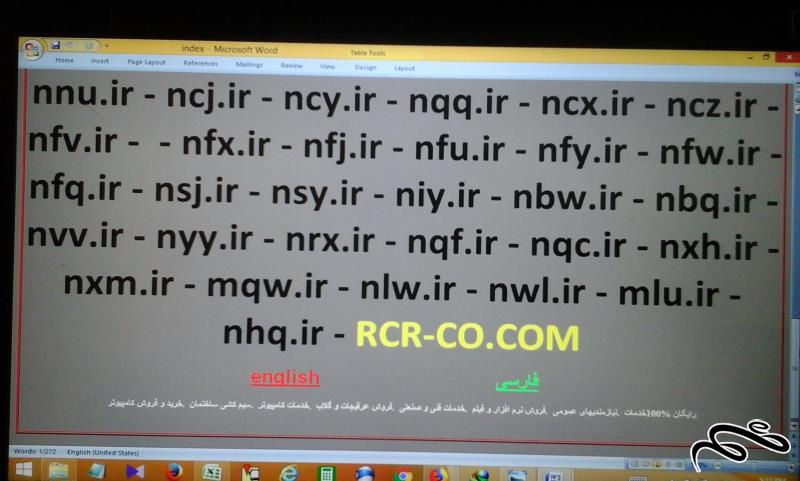Open Google Chrome from the taskbar
The height and width of the screenshot is (481, 800).
pyautogui.click(x=403, y=474)
